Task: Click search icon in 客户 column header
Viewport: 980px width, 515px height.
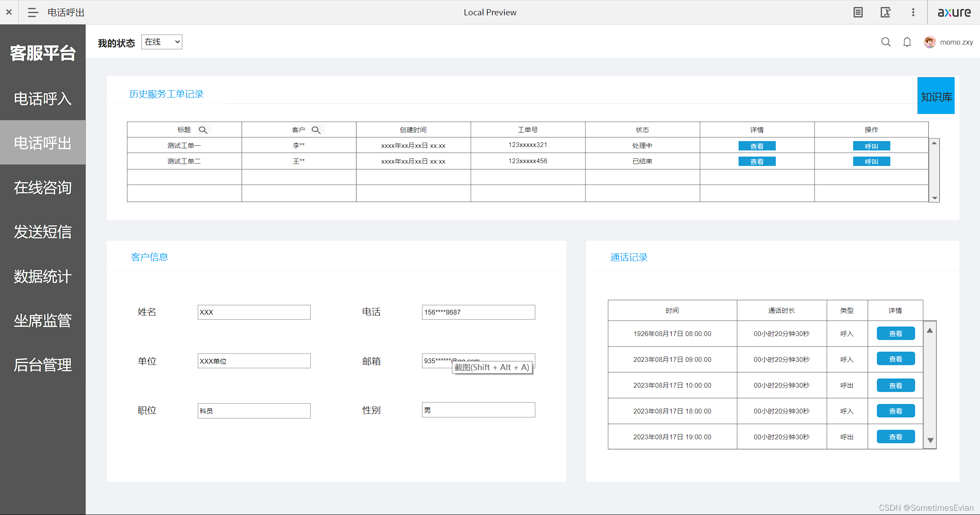Action: pos(316,130)
